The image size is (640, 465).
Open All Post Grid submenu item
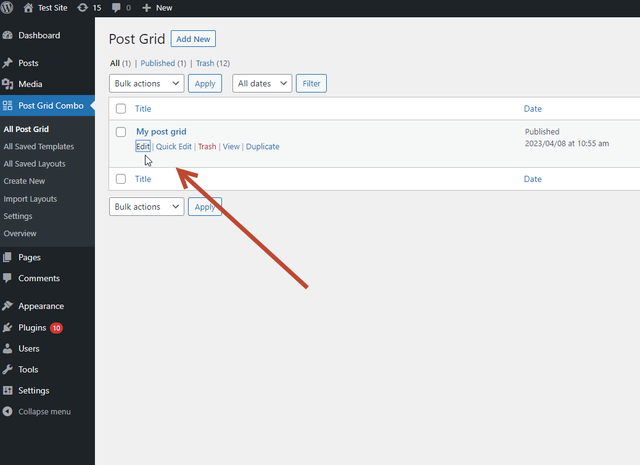point(26,129)
